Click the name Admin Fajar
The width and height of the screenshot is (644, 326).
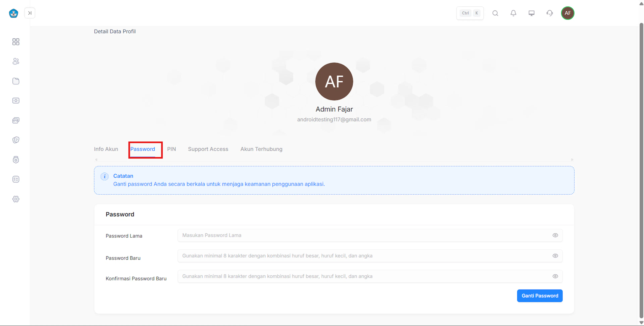click(334, 109)
